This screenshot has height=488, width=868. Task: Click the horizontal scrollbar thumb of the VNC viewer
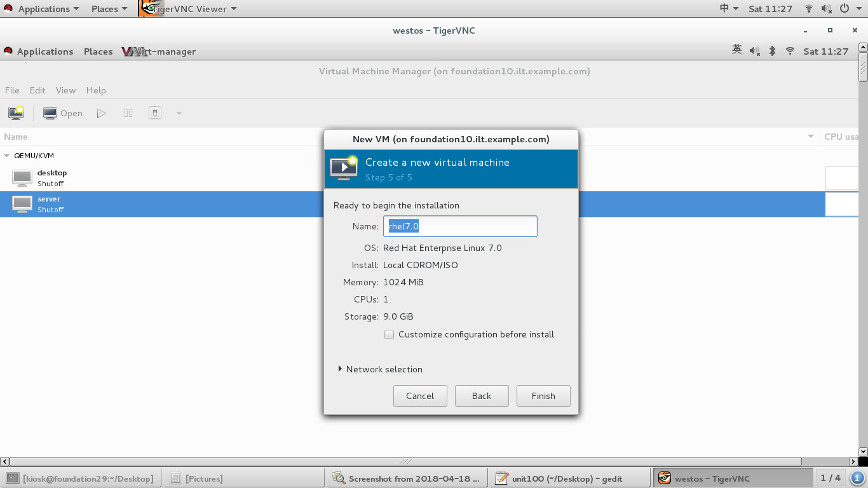pos(405,462)
